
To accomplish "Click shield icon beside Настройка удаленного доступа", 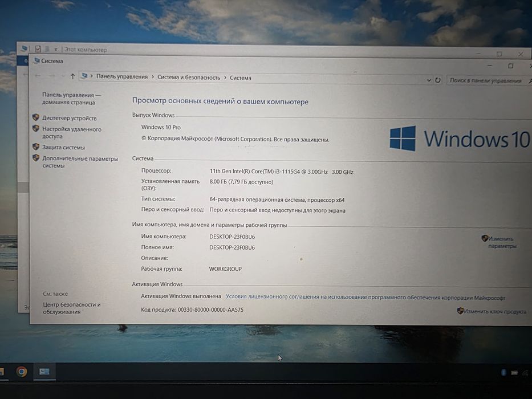I will pos(35,129).
